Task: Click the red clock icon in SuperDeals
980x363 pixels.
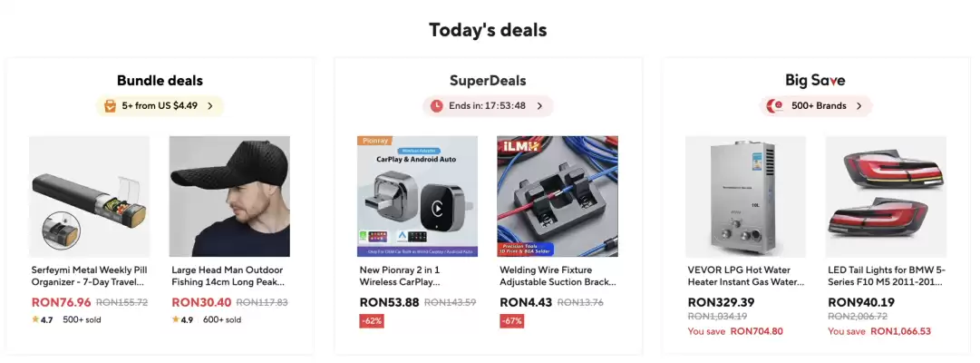Action: (437, 106)
